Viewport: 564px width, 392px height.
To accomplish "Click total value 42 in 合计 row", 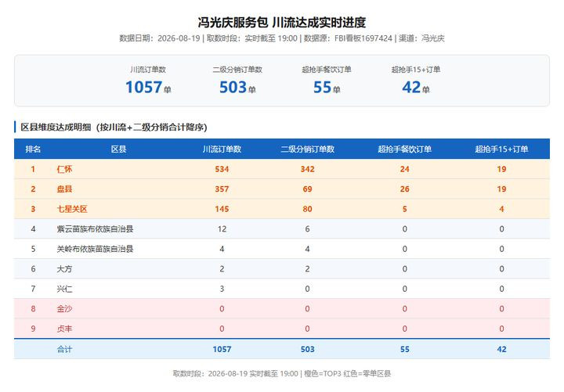I will click(502, 349).
